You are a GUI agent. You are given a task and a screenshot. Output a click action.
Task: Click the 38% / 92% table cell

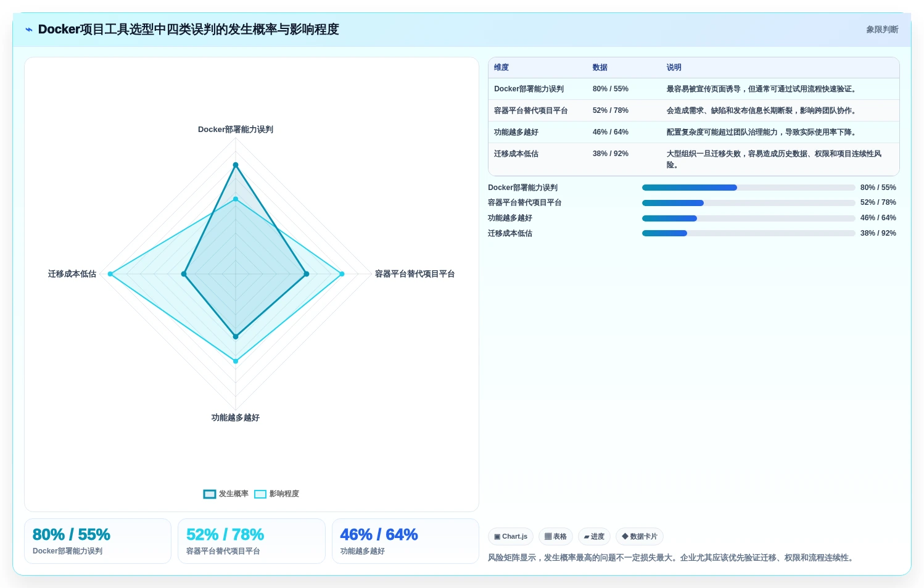611,154
